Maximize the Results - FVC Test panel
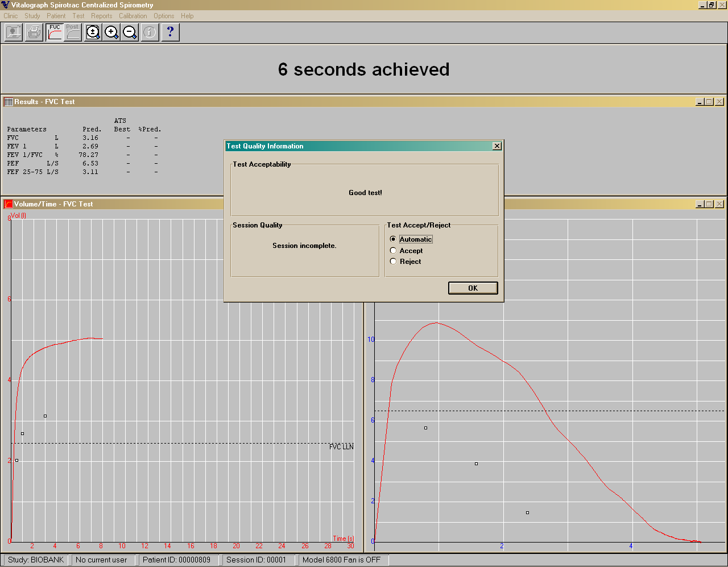 [x=709, y=102]
